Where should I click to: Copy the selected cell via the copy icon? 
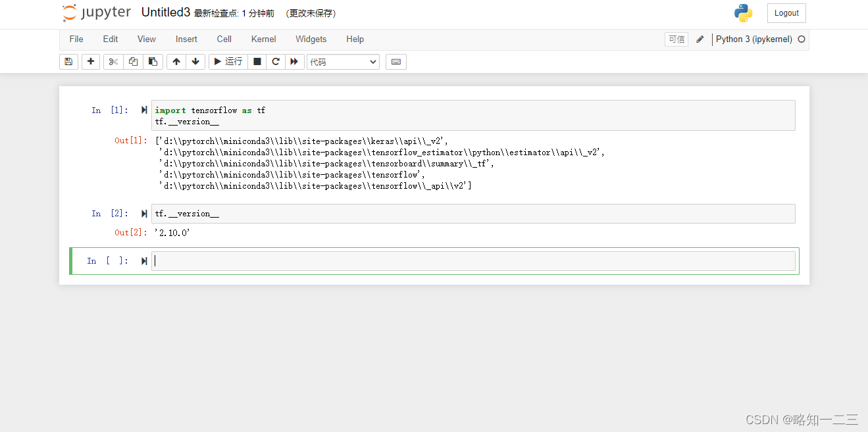pos(133,61)
